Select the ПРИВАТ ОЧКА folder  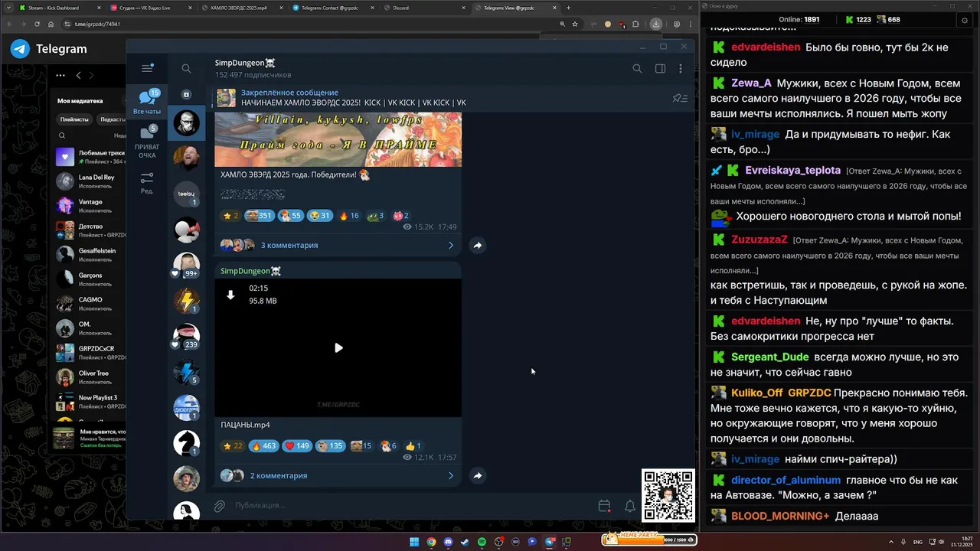tap(147, 142)
